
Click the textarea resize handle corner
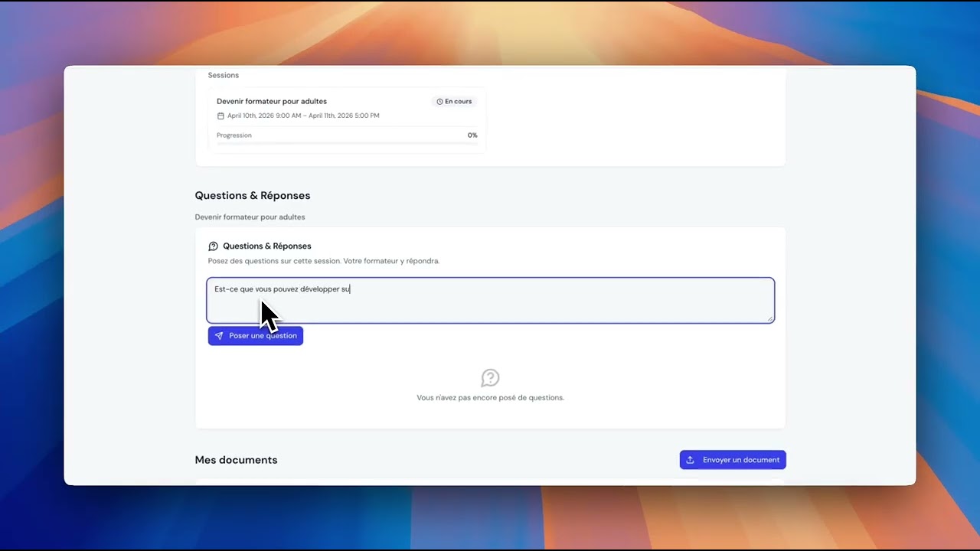pyautogui.click(x=770, y=318)
